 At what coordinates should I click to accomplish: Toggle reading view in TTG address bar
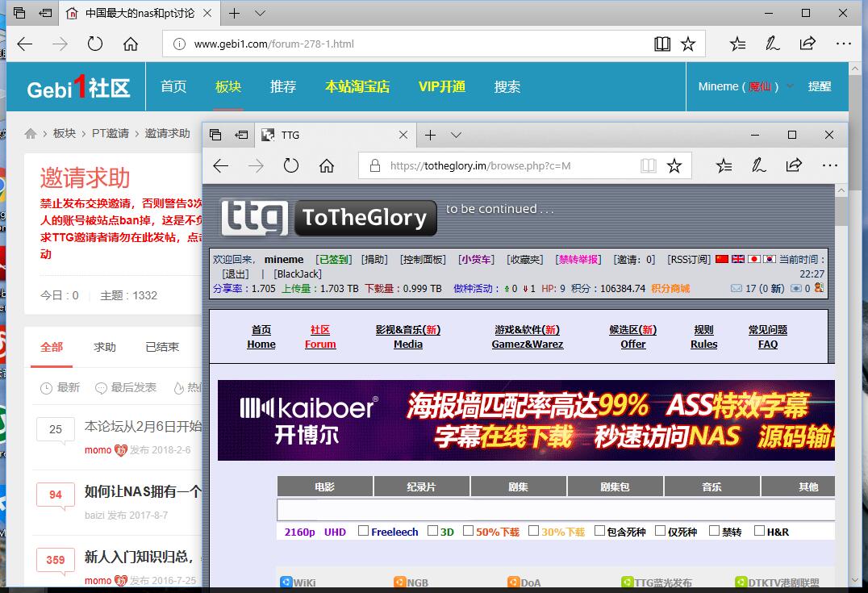click(649, 165)
